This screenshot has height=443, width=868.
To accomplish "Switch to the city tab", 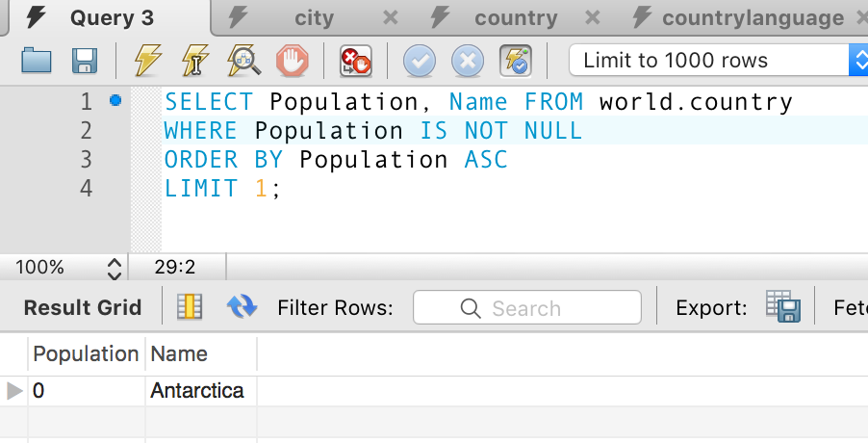I will (314, 18).
